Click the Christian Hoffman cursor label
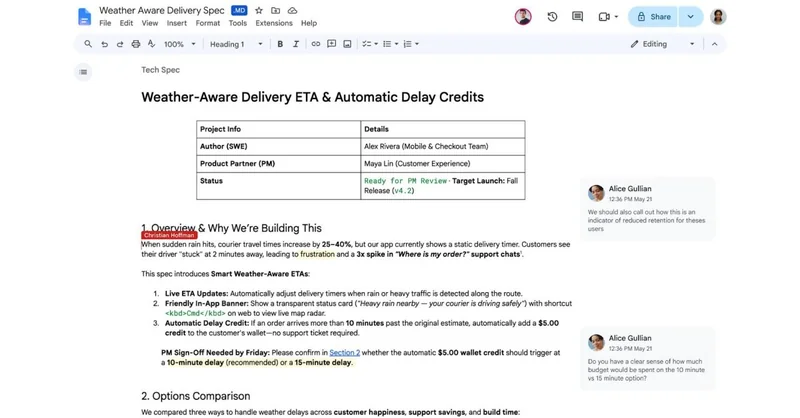The image size is (800, 418). pyautogui.click(x=169, y=235)
